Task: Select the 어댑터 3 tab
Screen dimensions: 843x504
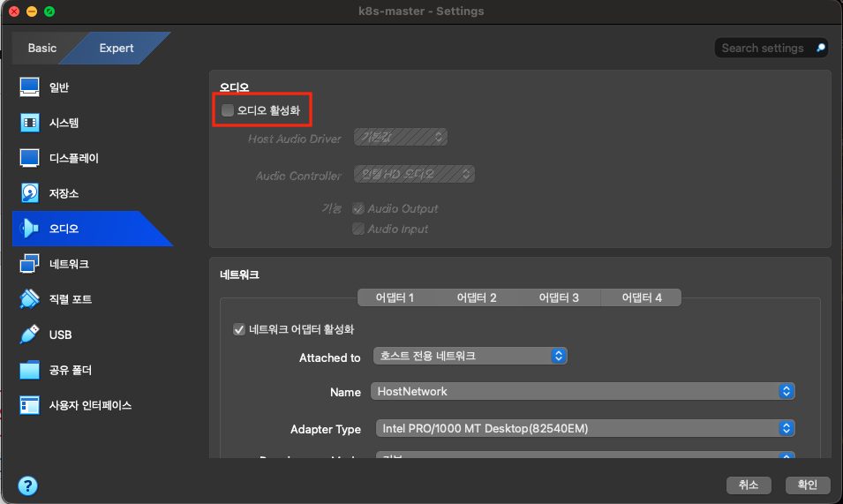Action: [559, 297]
